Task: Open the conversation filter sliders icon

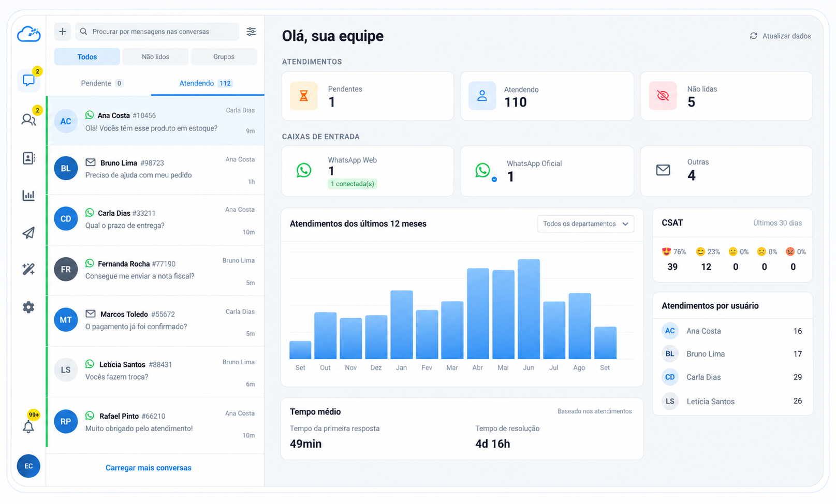Action: coord(251,32)
